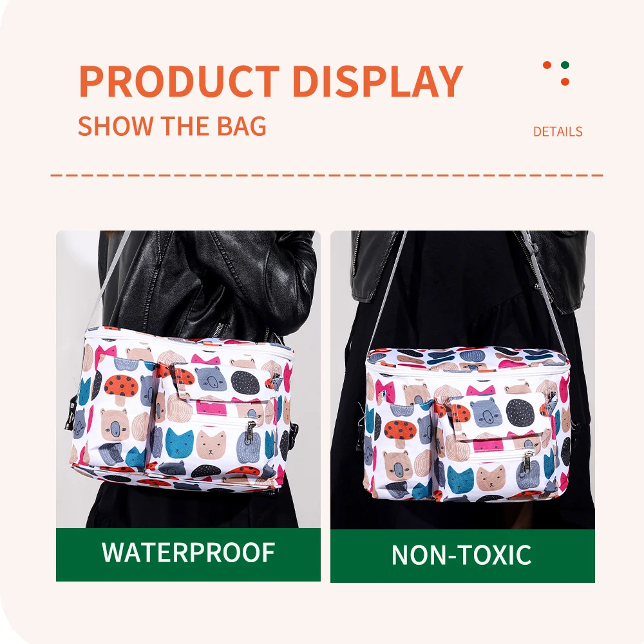644x644 pixels.
Task: Select the WATERPROOF green banner
Action: point(188,554)
